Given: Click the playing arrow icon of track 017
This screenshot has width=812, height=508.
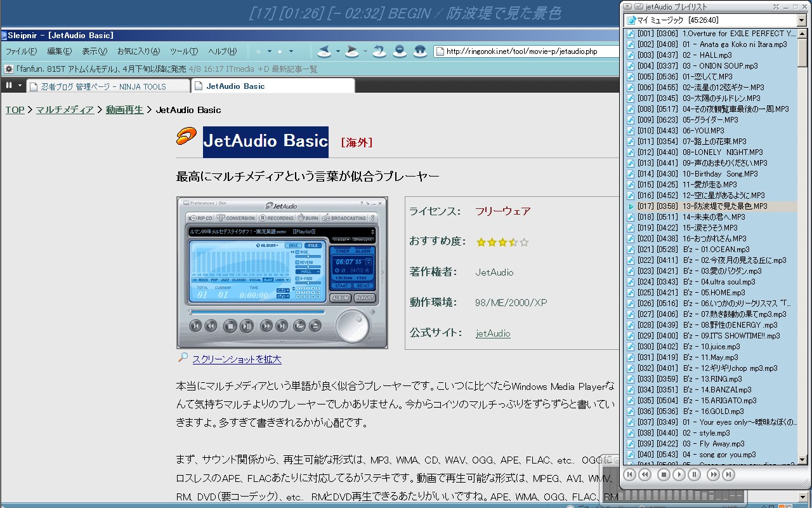Looking at the screenshot, I should click(631, 206).
